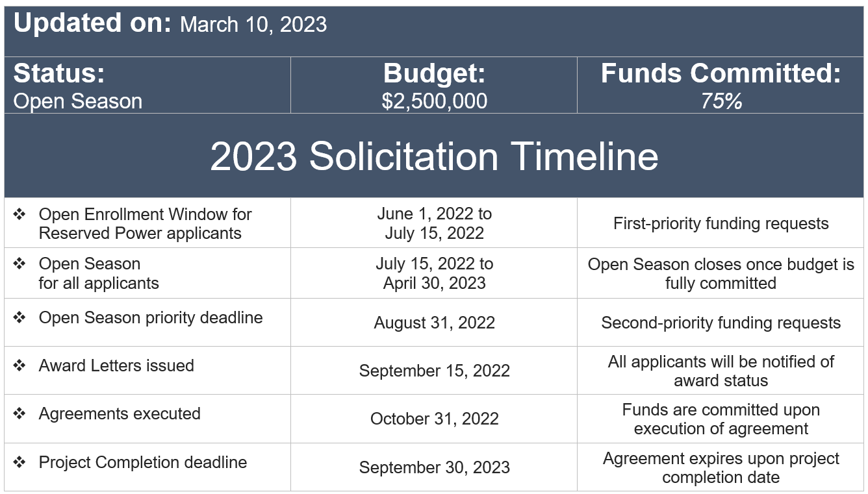Screen dimensions: 868x494
Task: Select bullet icon beside Agreements executed
Action: point(19,414)
